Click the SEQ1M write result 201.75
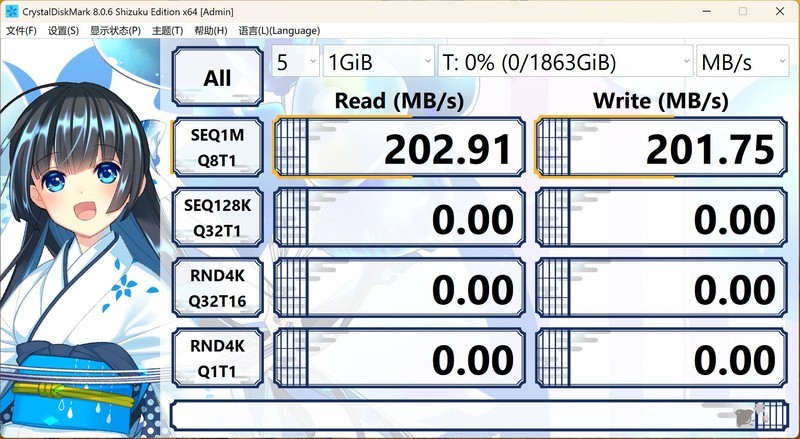 click(661, 147)
